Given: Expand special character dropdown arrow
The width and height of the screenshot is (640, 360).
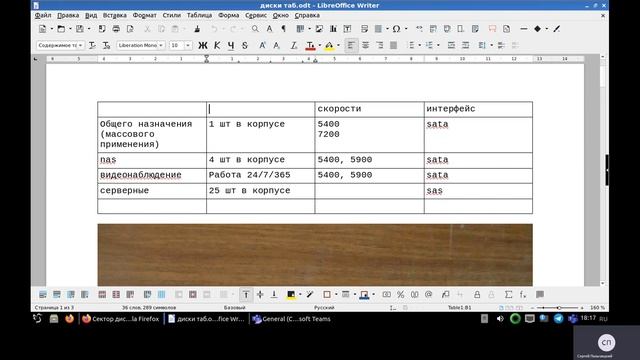Looking at the screenshot, I should 406,29.
